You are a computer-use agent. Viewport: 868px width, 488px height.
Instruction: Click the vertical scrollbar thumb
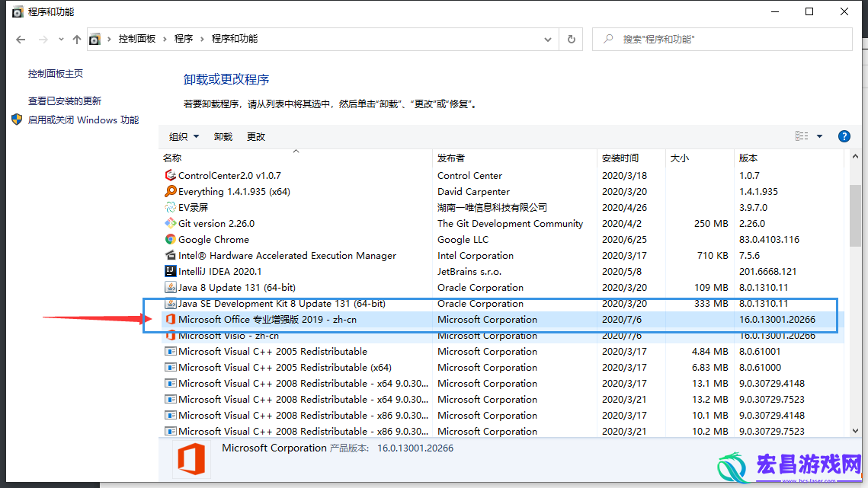(x=855, y=215)
